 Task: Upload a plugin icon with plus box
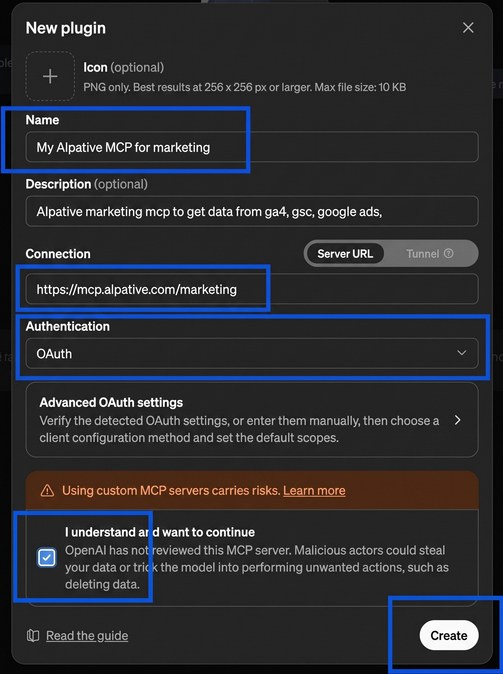tap(50, 77)
